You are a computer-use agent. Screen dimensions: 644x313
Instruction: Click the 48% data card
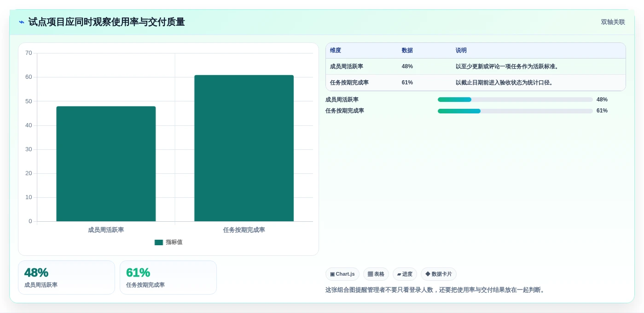pos(66,278)
